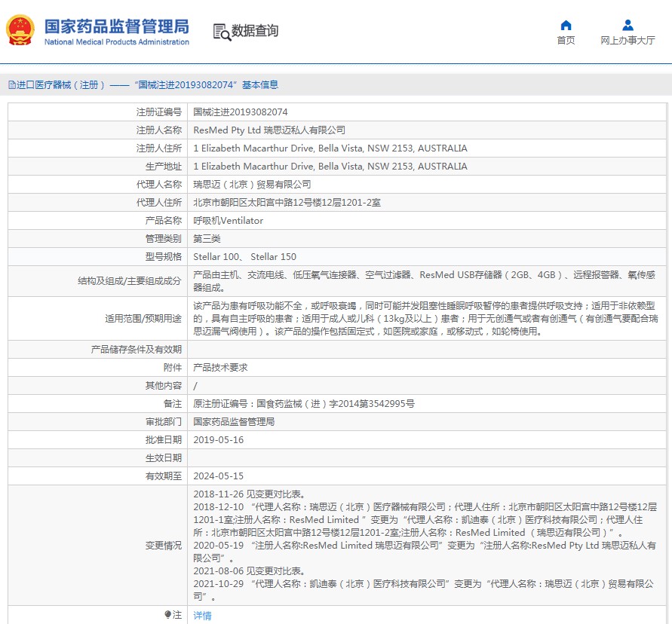This screenshot has width=672, height=624.
Task: Click the expiry date 2024-05-15
Action: tap(218, 476)
